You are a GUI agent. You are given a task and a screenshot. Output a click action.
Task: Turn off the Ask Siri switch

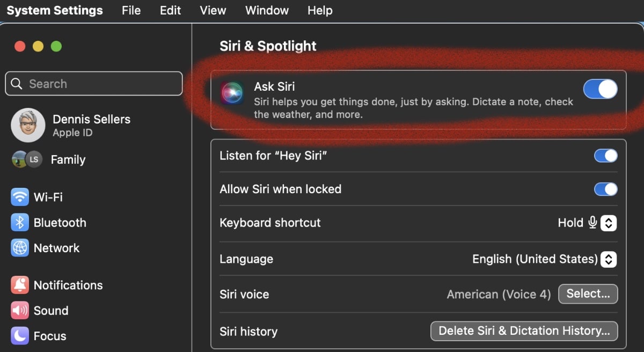[600, 90]
